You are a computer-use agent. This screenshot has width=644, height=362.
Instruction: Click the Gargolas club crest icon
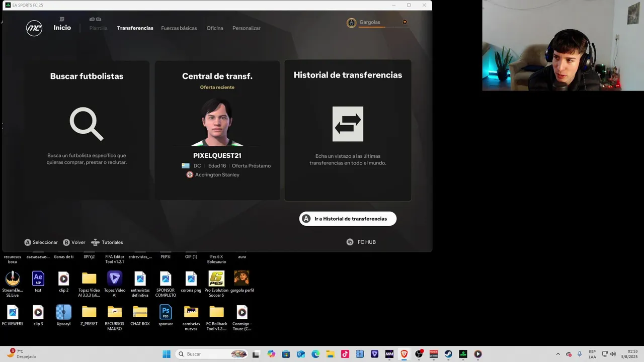(x=351, y=23)
